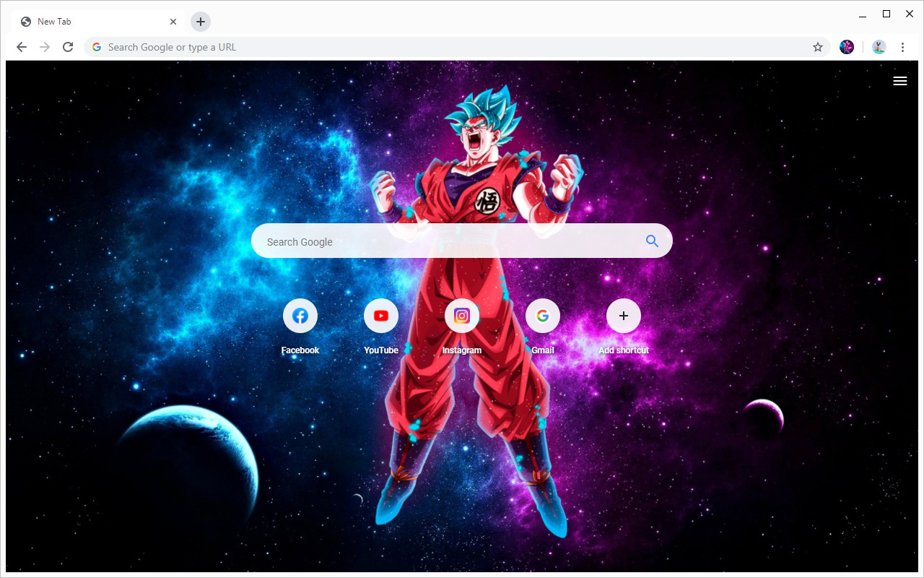Close the Chrome window
Image resolution: width=924 pixels, height=578 pixels.
pyautogui.click(x=910, y=14)
